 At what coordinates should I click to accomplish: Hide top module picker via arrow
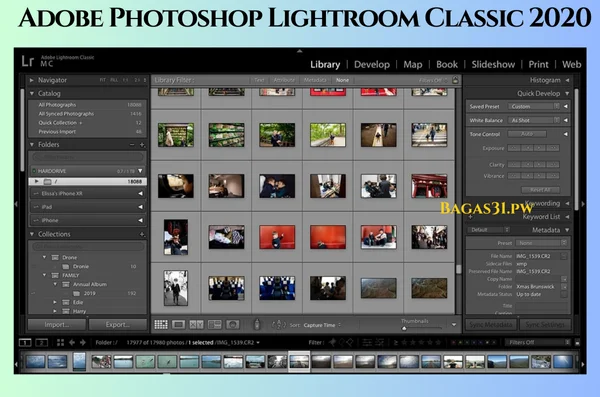(x=300, y=51)
